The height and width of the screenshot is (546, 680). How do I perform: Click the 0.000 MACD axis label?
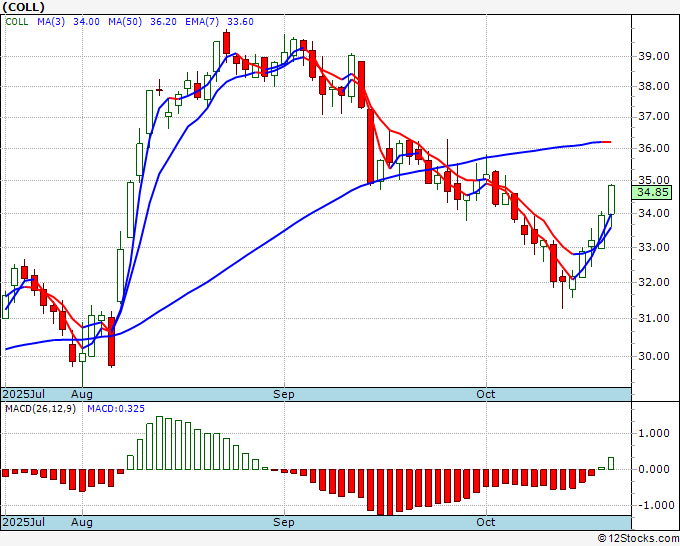click(653, 469)
